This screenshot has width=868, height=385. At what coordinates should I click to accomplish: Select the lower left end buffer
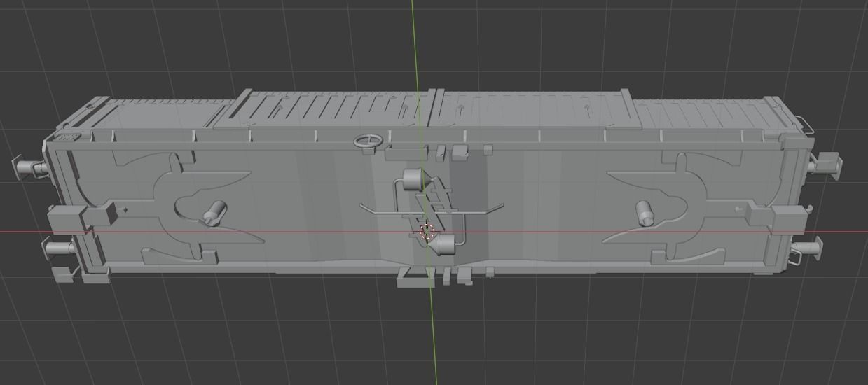click(x=59, y=248)
